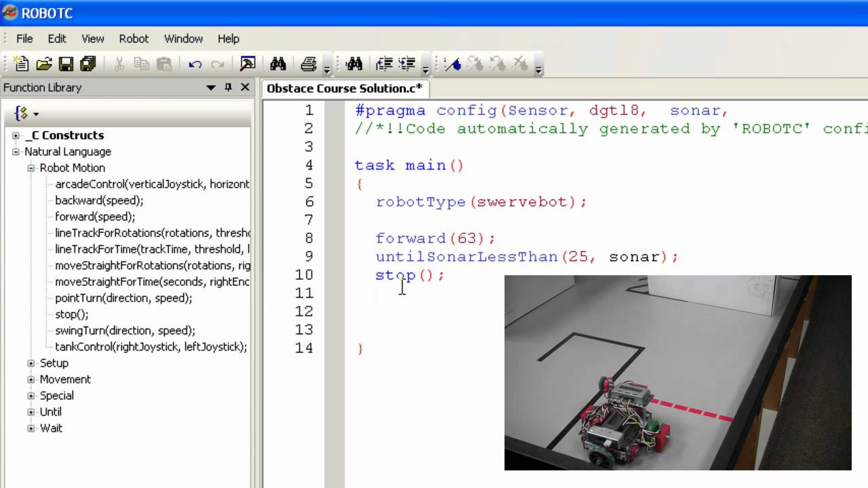Select the Obstace Course Solution.c tab
The height and width of the screenshot is (488, 868).
[344, 88]
